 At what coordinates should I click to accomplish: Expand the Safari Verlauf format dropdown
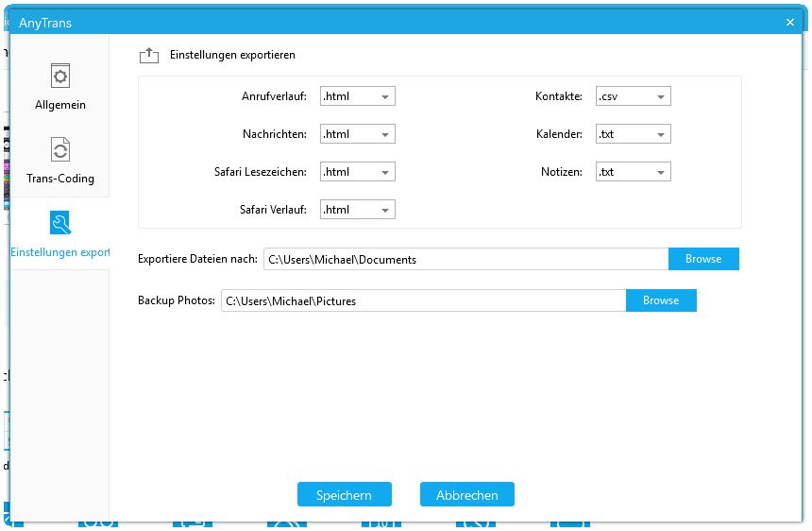point(357,210)
